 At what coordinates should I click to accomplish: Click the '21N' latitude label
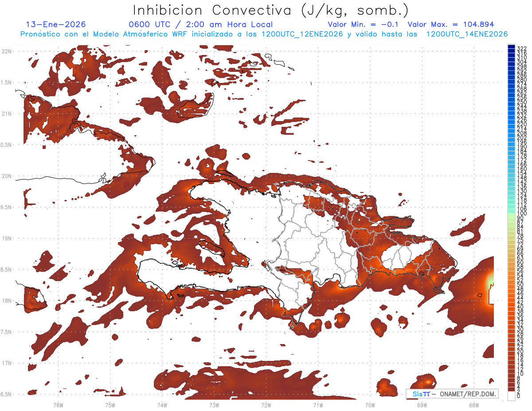pyautogui.click(x=7, y=114)
